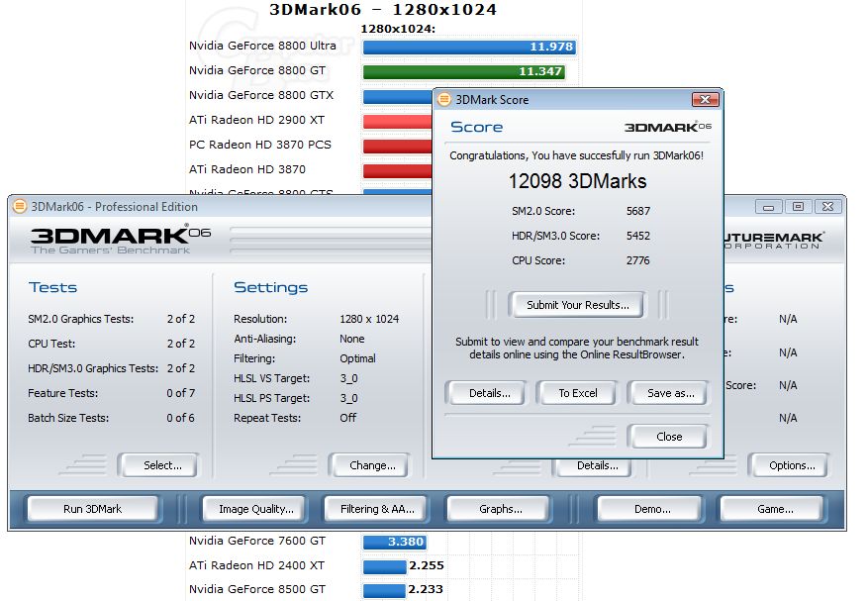Open Details in the score dialog
Image resolution: width=868 pixels, height=601 pixels.
[x=489, y=393]
